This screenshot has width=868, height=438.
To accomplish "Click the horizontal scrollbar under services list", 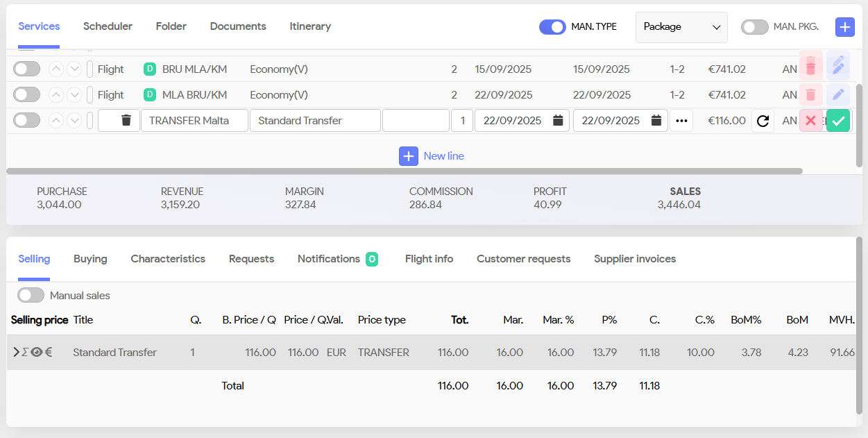I will click(404, 171).
